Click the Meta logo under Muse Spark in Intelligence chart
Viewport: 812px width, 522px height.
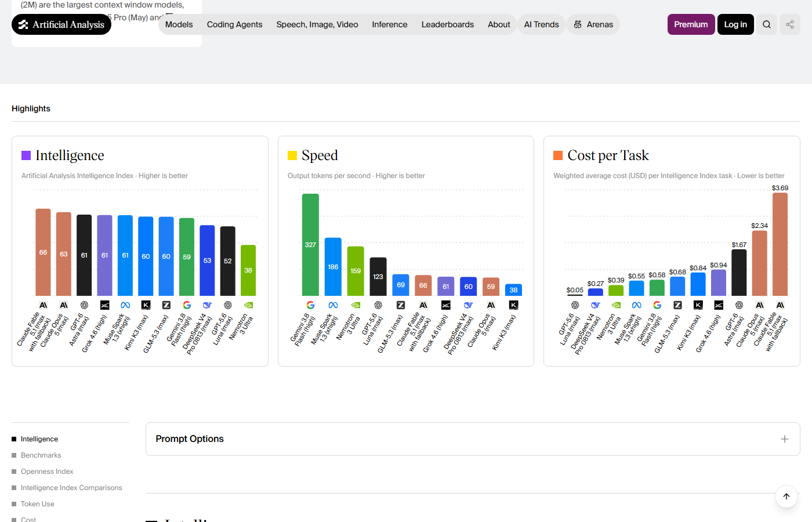click(x=125, y=305)
